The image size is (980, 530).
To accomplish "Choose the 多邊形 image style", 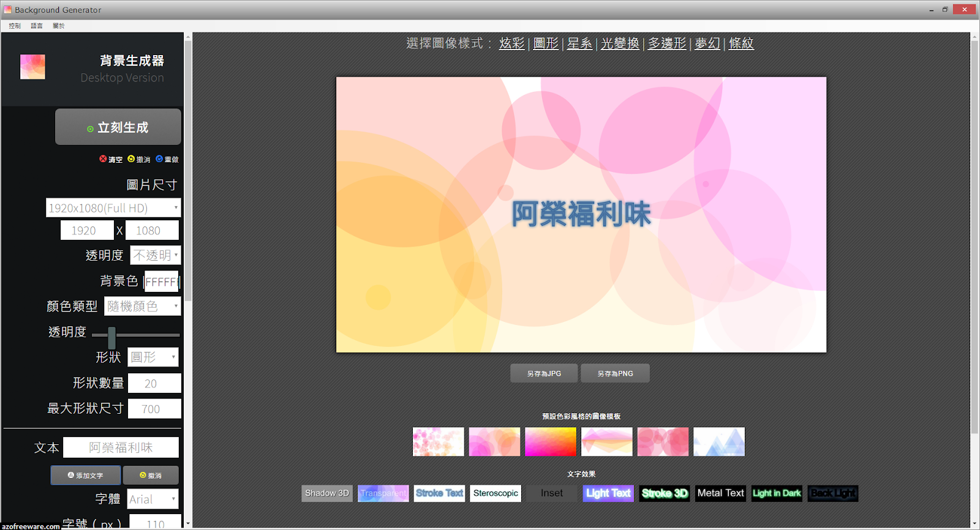I will point(667,43).
